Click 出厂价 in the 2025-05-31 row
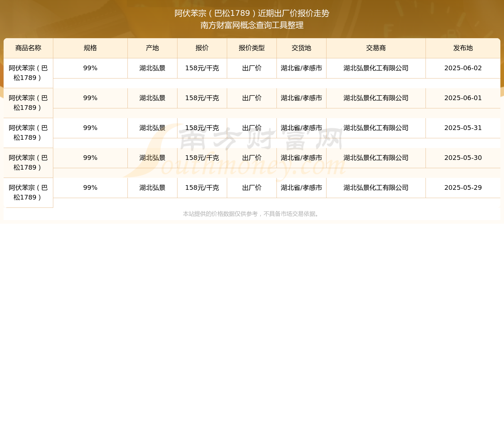This screenshot has width=504, height=434. click(x=252, y=128)
